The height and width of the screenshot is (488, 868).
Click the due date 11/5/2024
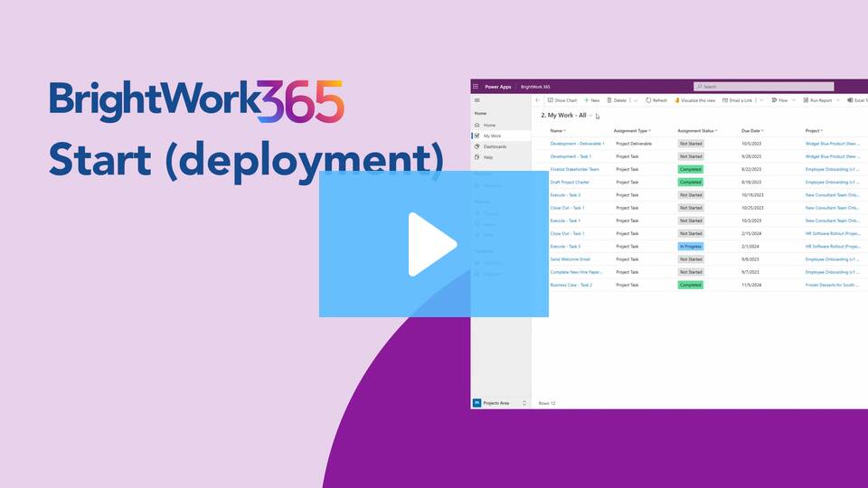point(751,285)
